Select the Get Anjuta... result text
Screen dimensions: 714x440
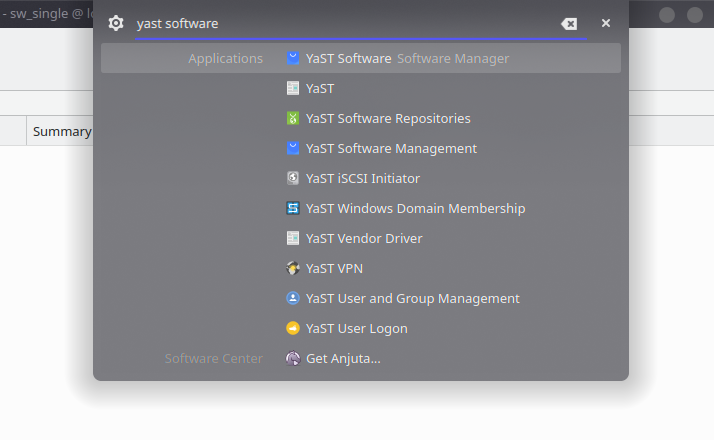343,358
